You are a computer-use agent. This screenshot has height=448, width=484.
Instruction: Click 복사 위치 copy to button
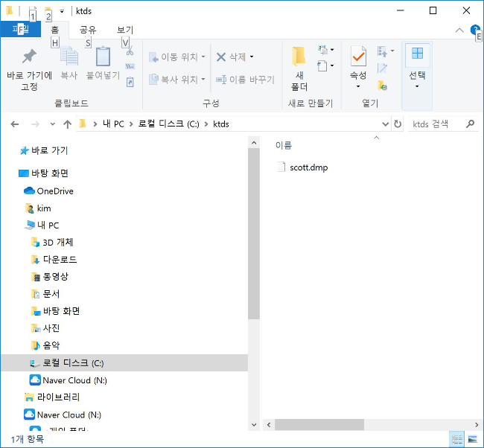(x=177, y=80)
